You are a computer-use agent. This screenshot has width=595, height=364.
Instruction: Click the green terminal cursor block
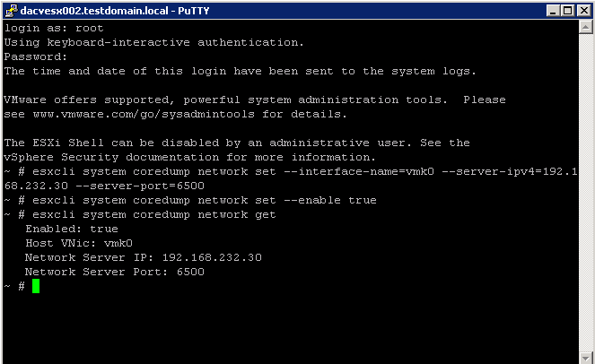point(36,286)
